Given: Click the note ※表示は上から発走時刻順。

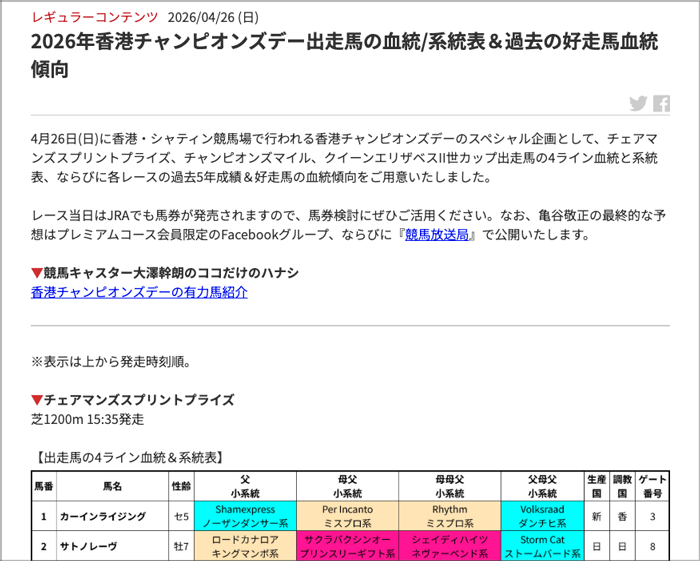Looking at the screenshot, I should point(111,362).
